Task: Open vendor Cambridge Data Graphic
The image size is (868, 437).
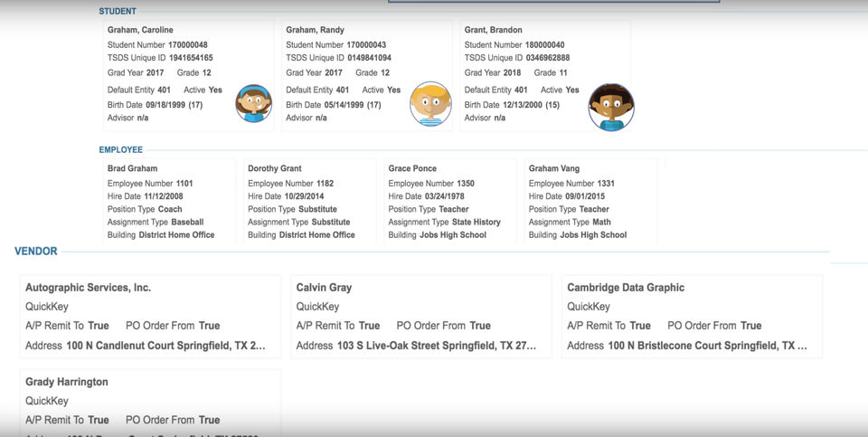Action: 692,317
